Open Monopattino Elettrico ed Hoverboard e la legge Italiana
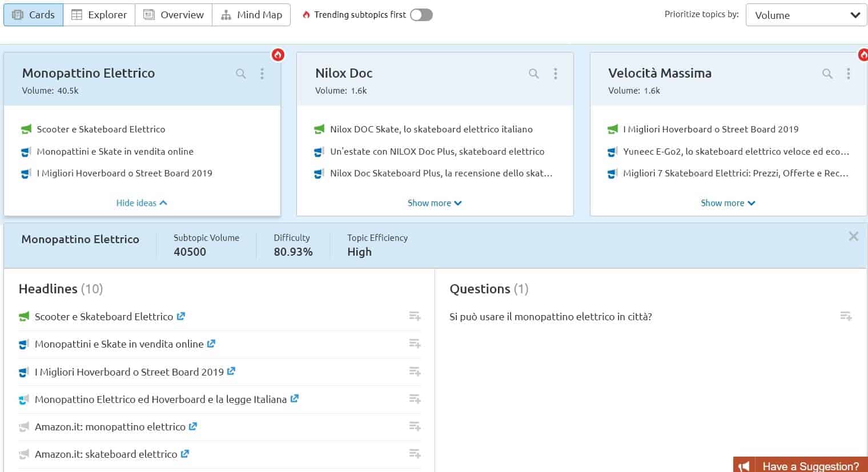Screen dimensions: 868x472 (160, 400)
